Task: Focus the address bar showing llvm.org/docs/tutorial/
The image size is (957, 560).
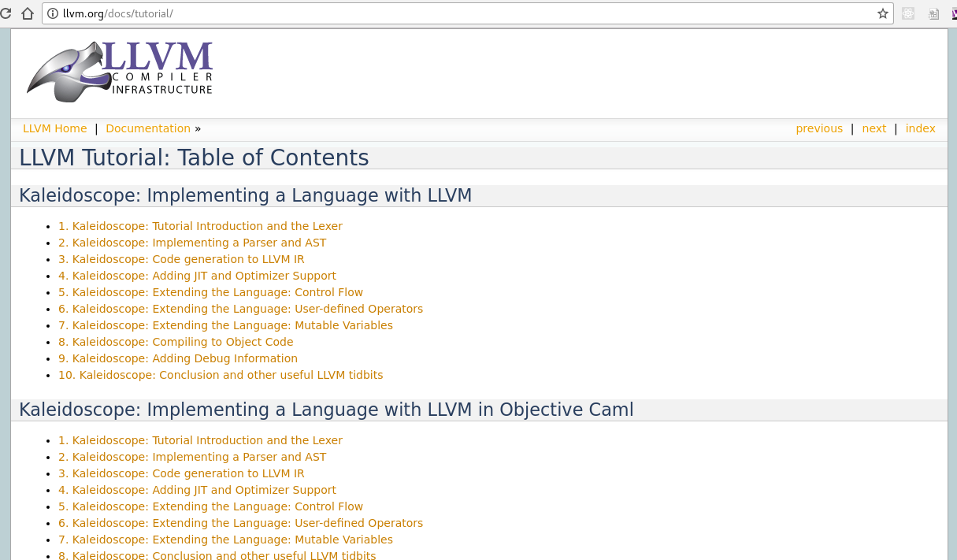Action: pyautogui.click(x=468, y=13)
